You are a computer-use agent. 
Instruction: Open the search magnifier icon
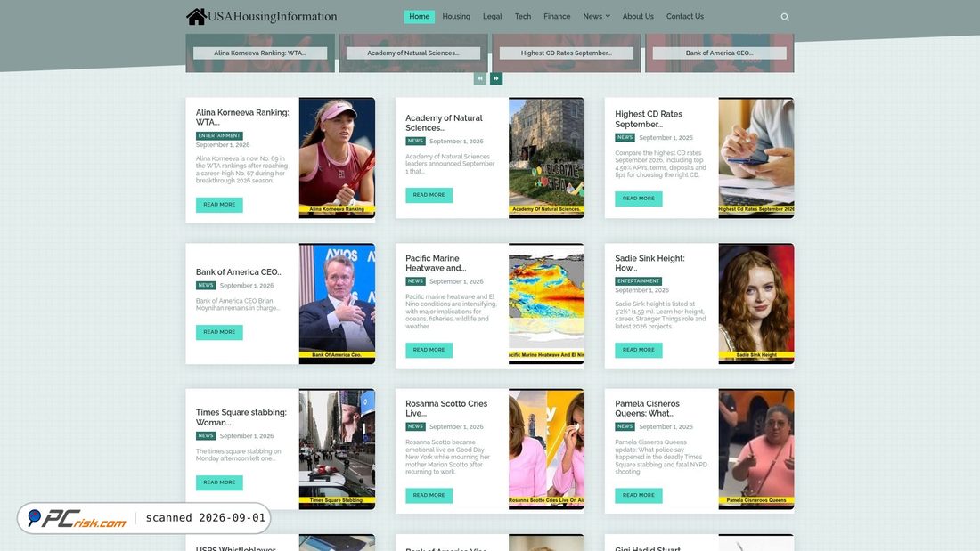(x=785, y=17)
